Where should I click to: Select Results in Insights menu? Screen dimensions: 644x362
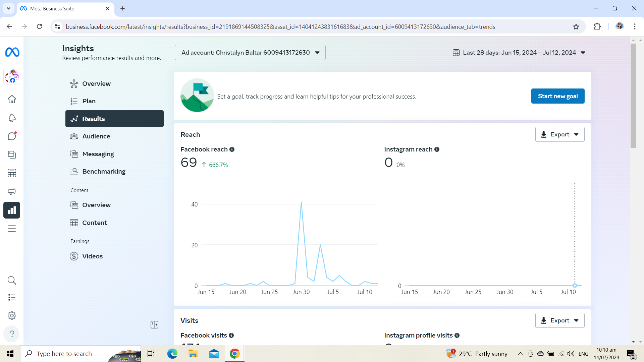point(114,119)
